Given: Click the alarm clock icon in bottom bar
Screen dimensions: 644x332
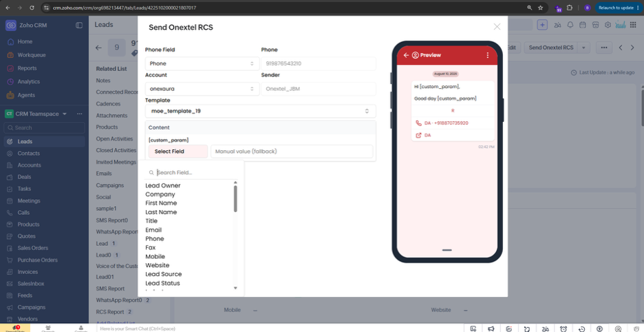Looking at the screenshot, I should pyautogui.click(x=563, y=329).
